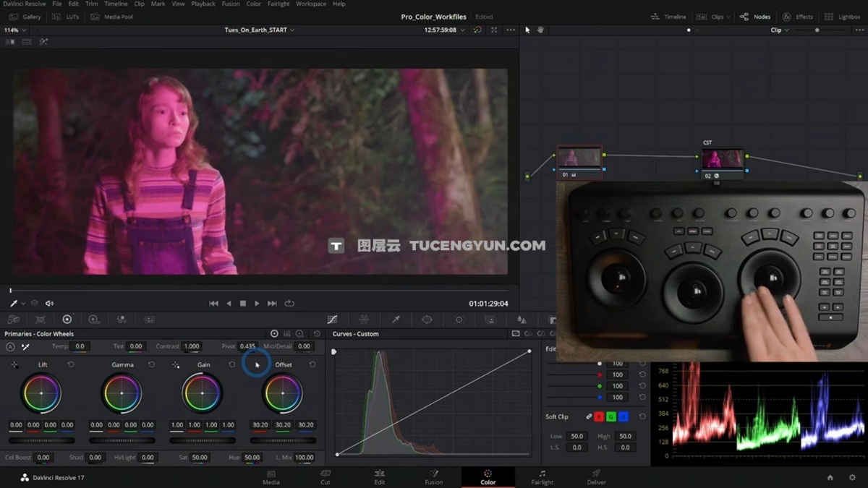Play the clip forward
This screenshot has height=488, width=868.
coord(257,304)
